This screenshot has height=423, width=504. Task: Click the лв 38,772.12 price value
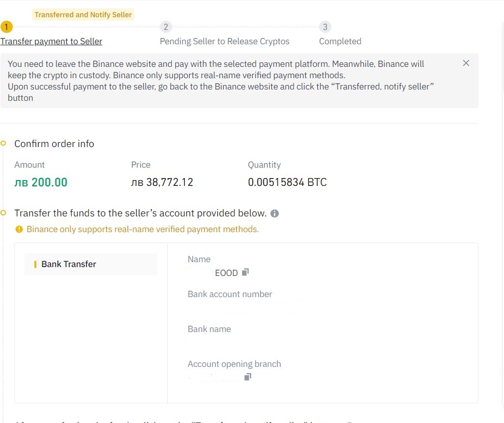[x=162, y=182]
